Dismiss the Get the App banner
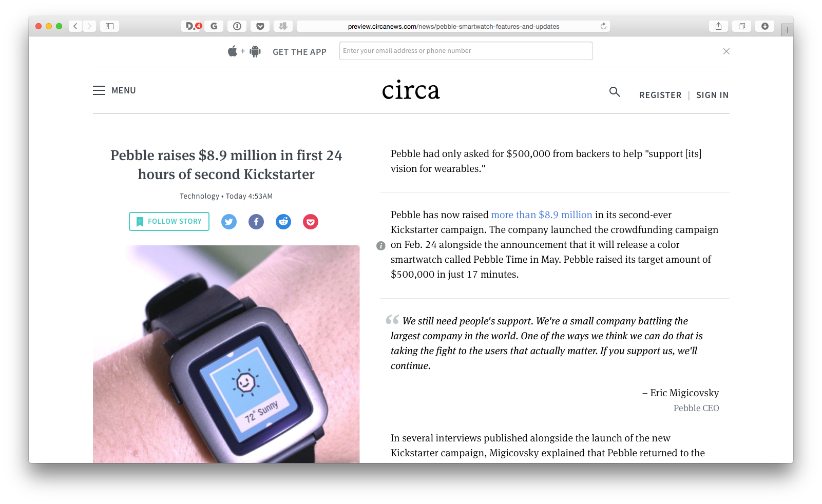Screen dimensions: 822x504 tap(726, 51)
